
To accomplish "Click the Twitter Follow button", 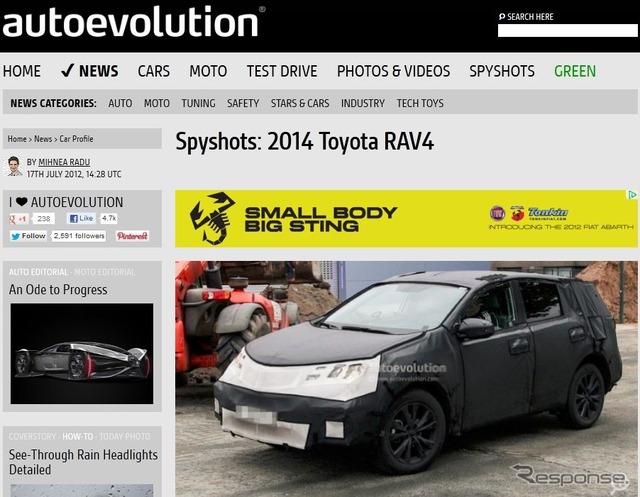I will [x=28, y=236].
